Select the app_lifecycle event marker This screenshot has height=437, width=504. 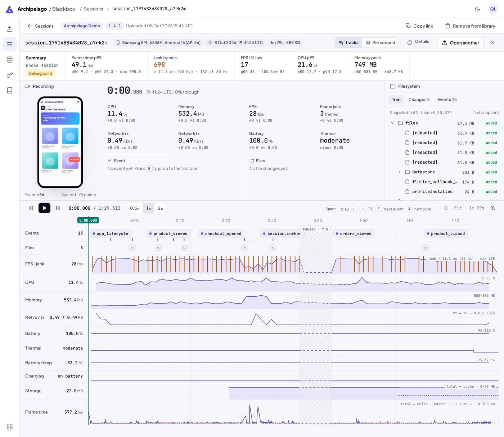pyautogui.click(x=111, y=234)
